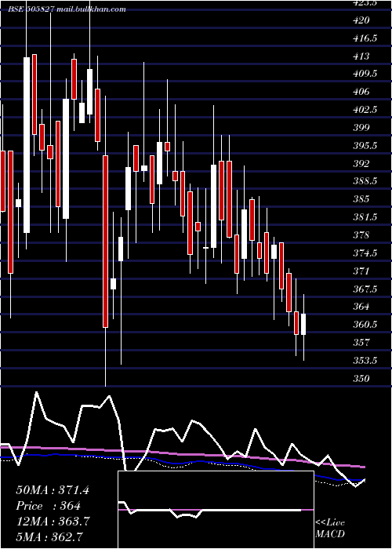The image size is (392, 549).
Task: Click the Price : 364 readout
Action: pos(49,506)
